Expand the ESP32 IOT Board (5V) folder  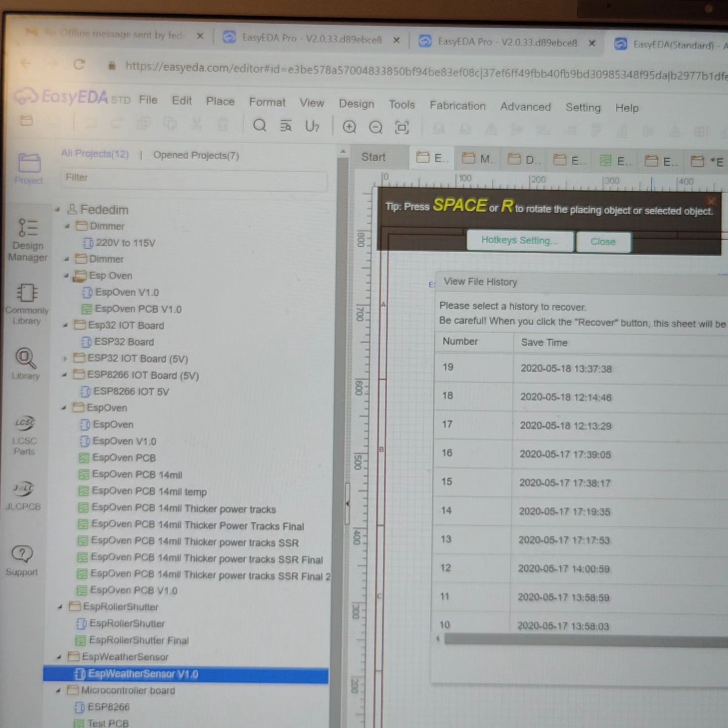[64, 358]
